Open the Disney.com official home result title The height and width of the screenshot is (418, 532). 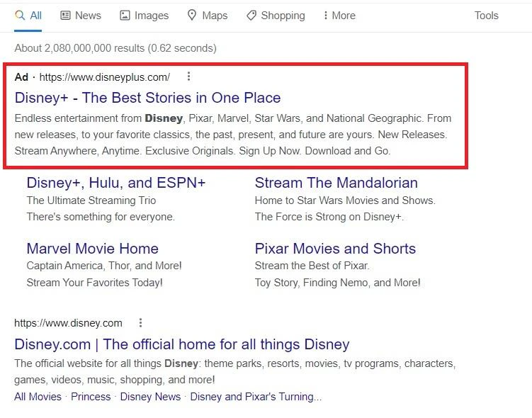point(182,344)
